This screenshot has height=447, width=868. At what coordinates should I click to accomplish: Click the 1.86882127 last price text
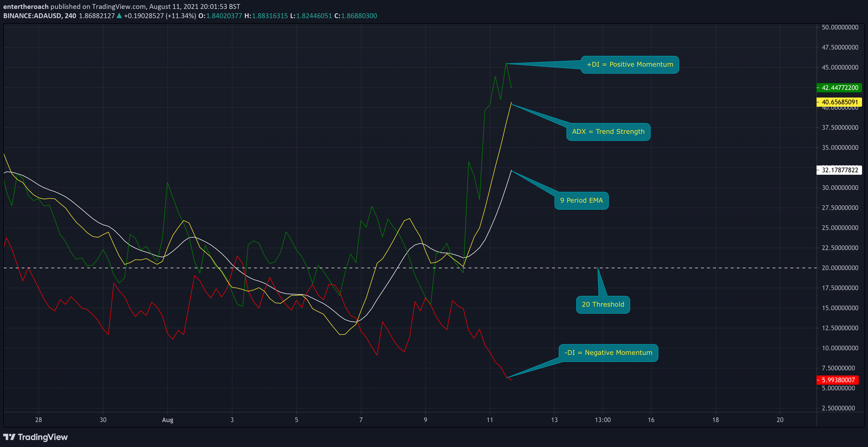click(x=97, y=16)
